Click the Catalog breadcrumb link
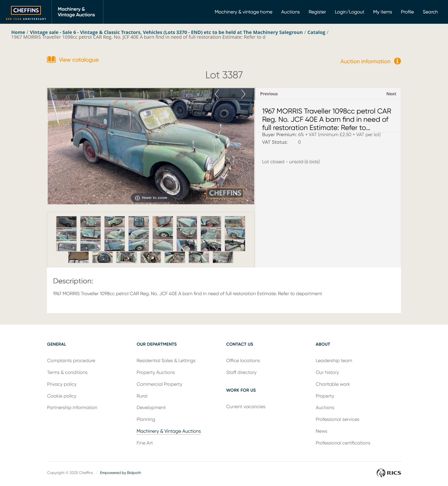This screenshot has height=486, width=448. (x=316, y=32)
